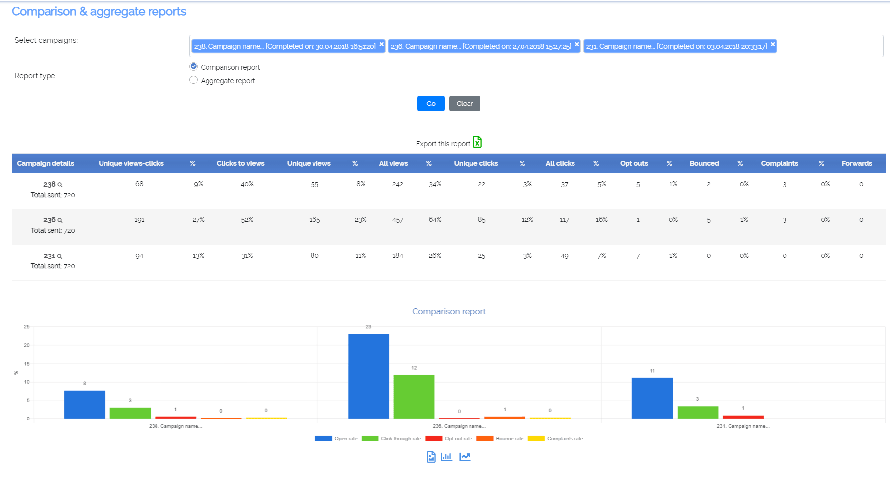Click the Unique views-clicks column header

pyautogui.click(x=130, y=162)
